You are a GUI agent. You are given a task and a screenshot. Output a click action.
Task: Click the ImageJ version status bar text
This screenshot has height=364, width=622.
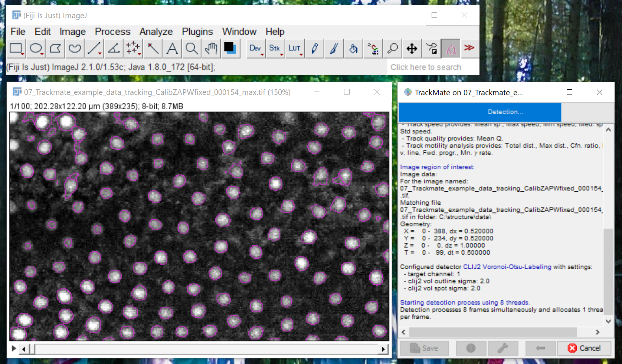coord(111,67)
